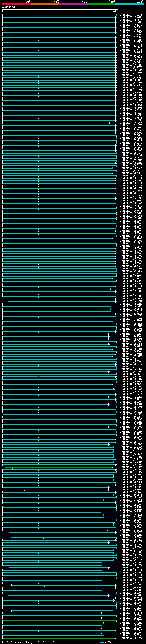Open hit UniRef100_A9NZI7
This screenshot has height=644, width=146.
click(x=131, y=20)
